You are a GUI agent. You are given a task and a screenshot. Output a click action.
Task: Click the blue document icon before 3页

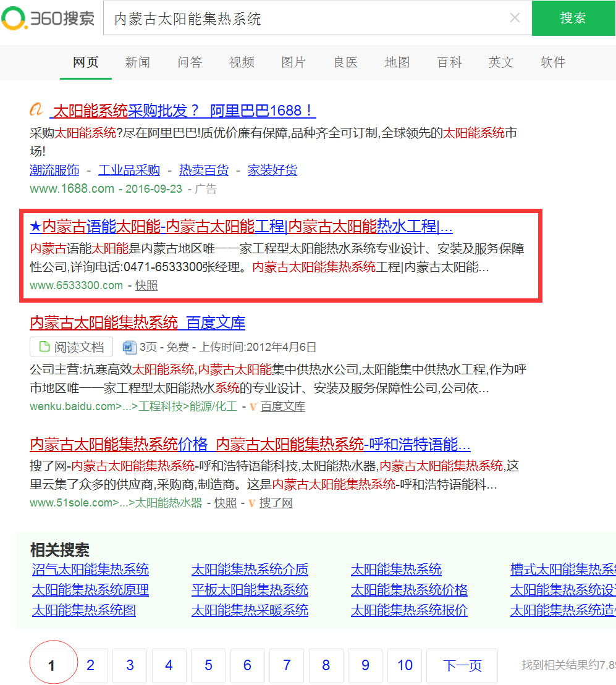click(129, 347)
